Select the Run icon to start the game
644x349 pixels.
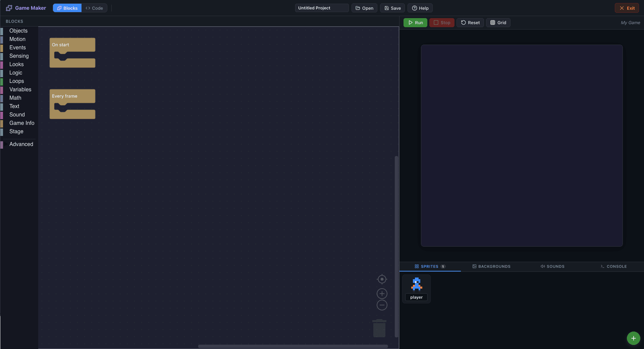pos(412,22)
